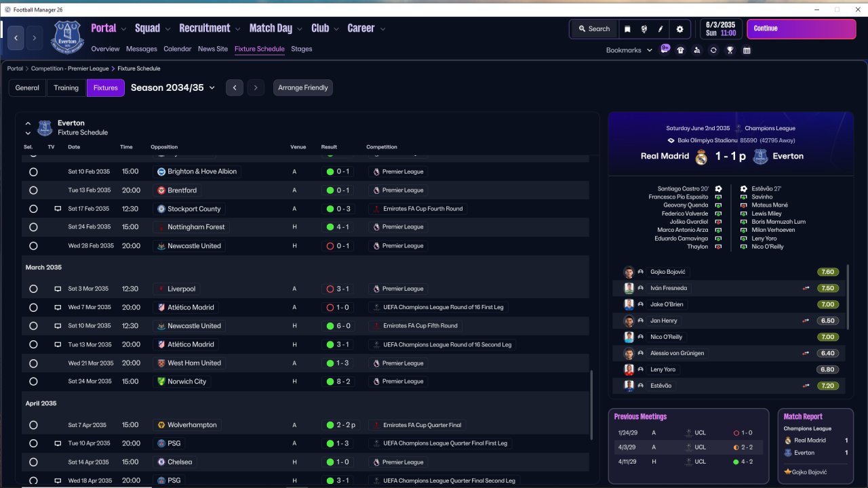The height and width of the screenshot is (488, 868).
Task: Select the Nottingham Forest fixture radio button
Action: tap(33, 228)
